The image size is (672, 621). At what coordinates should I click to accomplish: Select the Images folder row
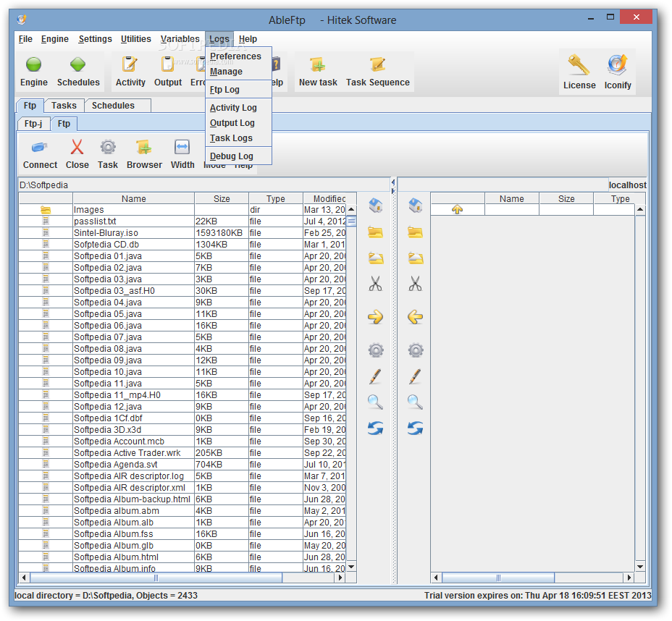click(182, 210)
